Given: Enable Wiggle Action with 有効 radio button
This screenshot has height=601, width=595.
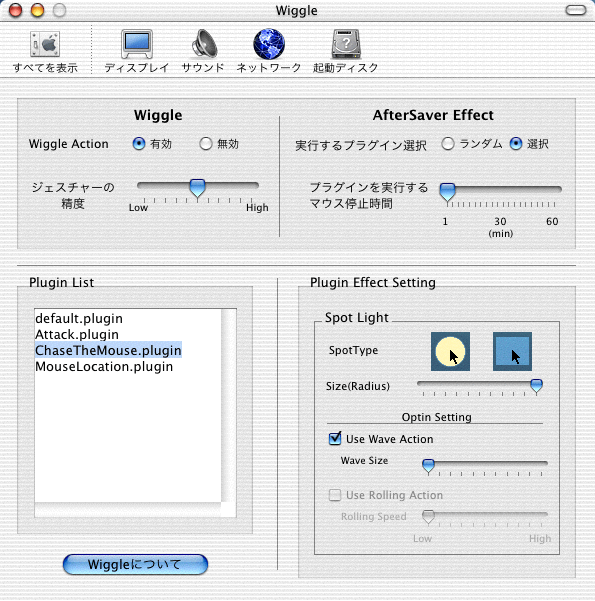Looking at the screenshot, I should tap(139, 144).
